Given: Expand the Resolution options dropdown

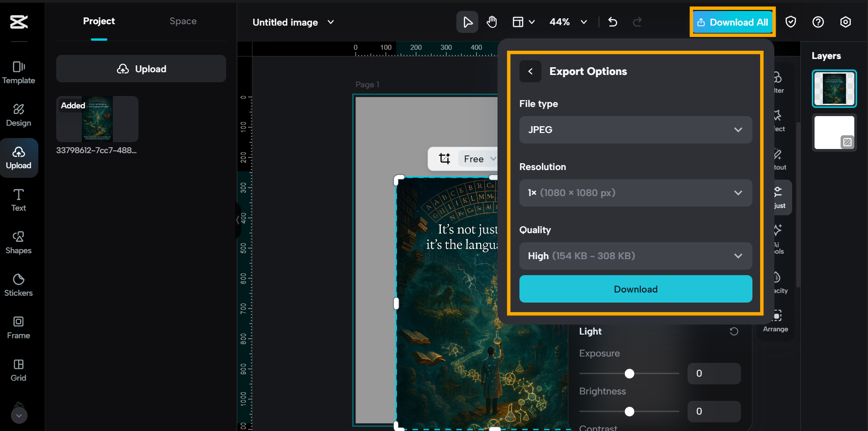Looking at the screenshot, I should [x=635, y=193].
